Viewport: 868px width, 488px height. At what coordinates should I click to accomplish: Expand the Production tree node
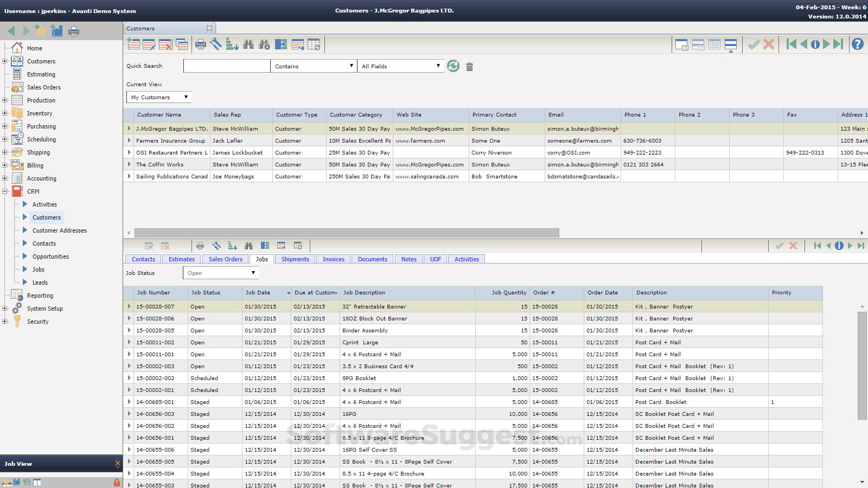click(x=5, y=100)
